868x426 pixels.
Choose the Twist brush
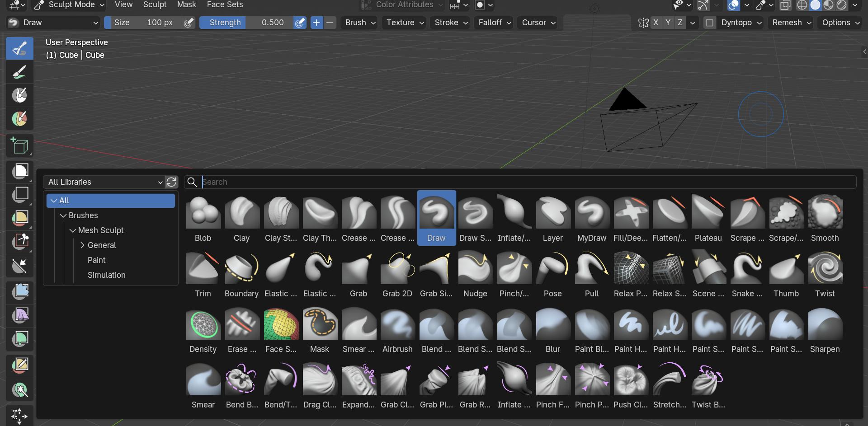tap(825, 274)
